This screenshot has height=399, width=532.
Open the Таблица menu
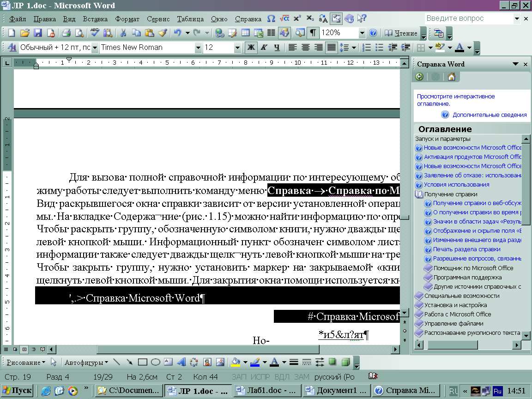pos(190,19)
